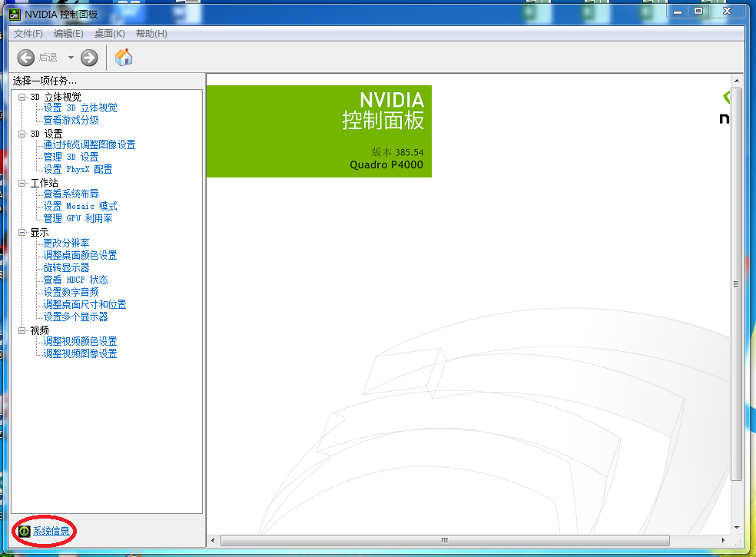Screen dimensions: 756x557
Task: Click the Forward arrow icon
Action: click(88, 58)
